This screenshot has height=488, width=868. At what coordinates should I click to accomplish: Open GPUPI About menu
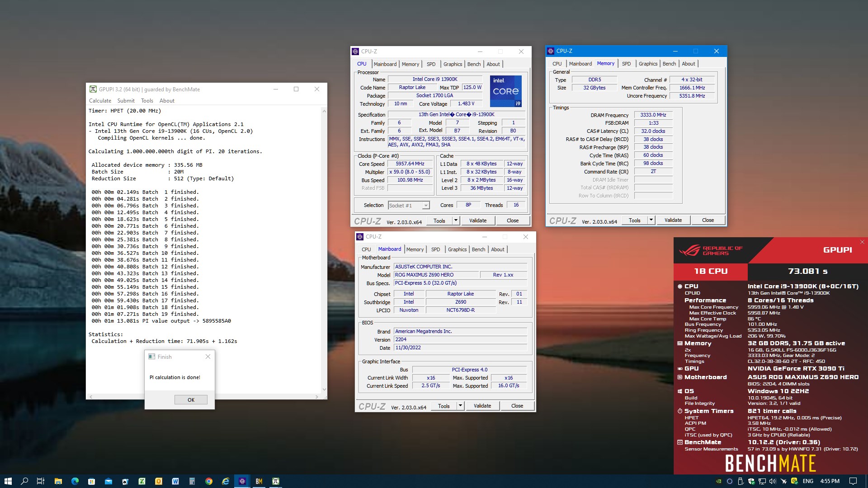point(167,101)
